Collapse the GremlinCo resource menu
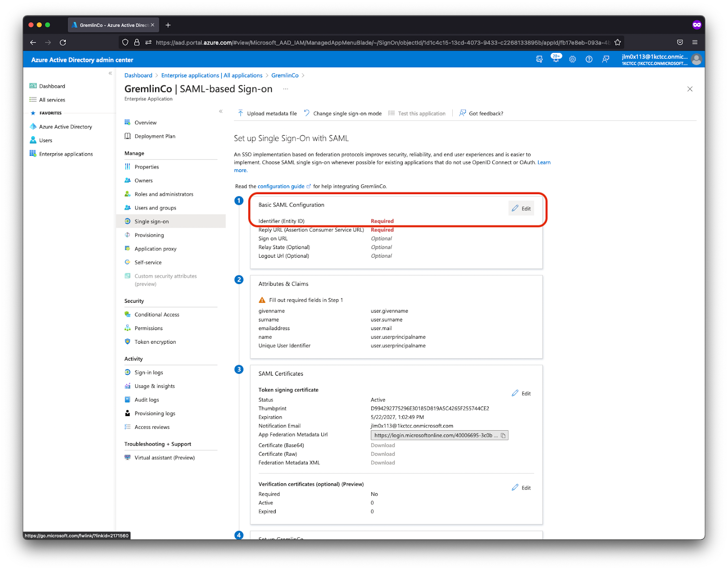Image resolution: width=728 pixels, height=570 pixels. 221,111
